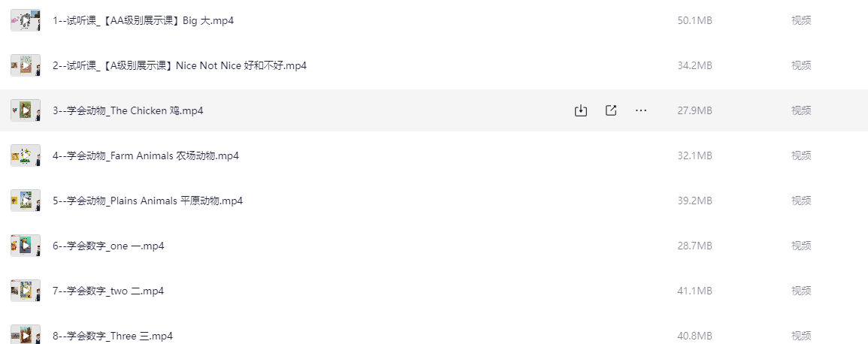Download The Chicken video file

pos(580,110)
